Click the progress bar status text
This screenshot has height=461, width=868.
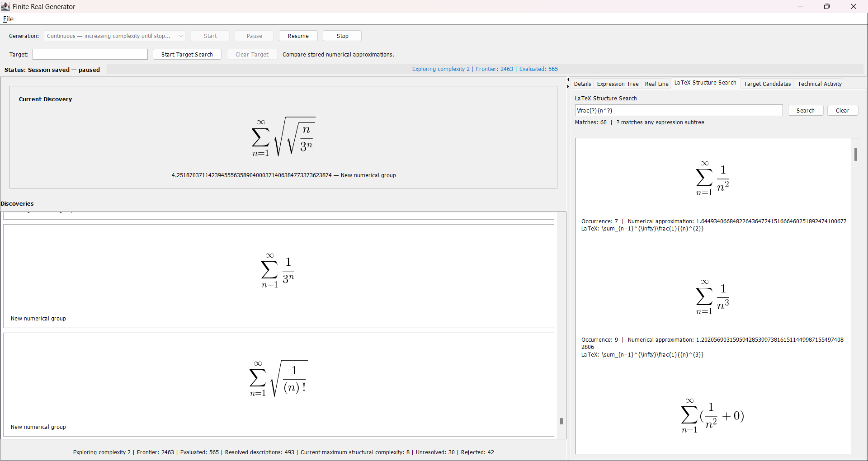pos(485,69)
